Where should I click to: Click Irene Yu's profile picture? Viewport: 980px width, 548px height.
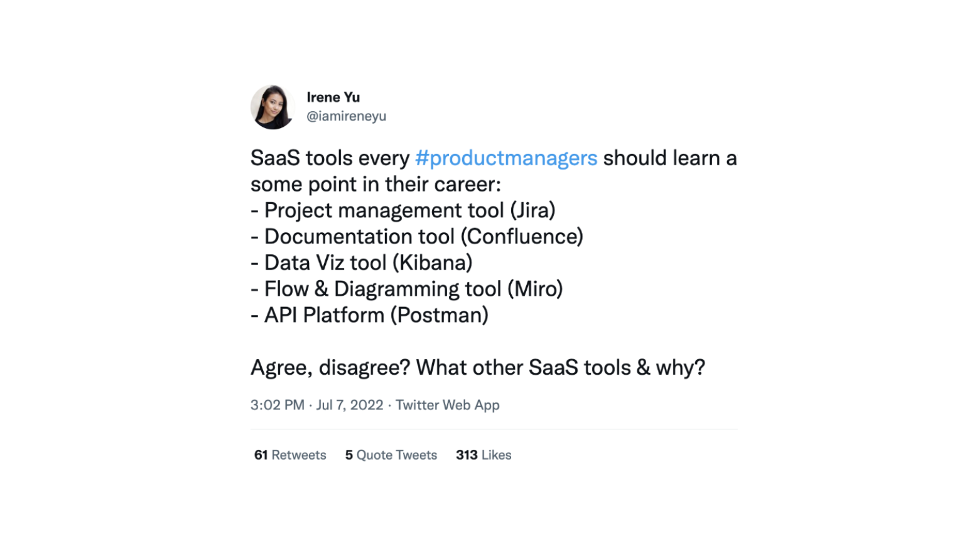point(272,107)
